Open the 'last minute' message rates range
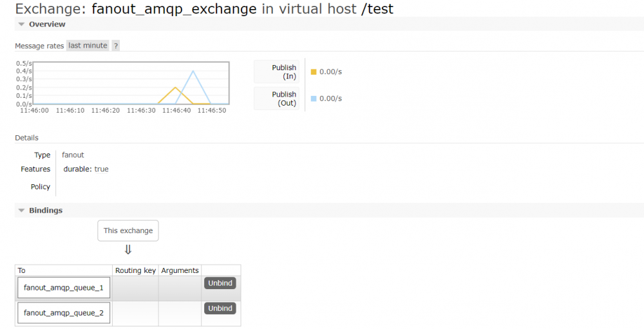Screen dimensions: 644x329 coord(88,46)
